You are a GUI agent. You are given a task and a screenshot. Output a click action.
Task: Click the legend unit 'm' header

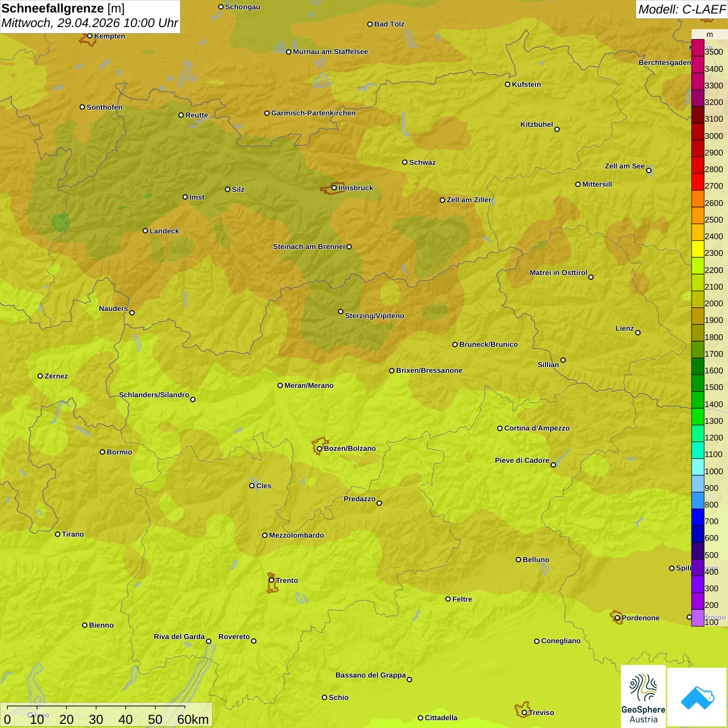point(710,34)
